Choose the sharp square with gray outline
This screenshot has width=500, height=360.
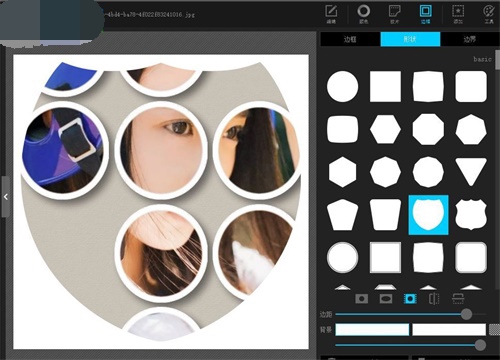[385, 258]
